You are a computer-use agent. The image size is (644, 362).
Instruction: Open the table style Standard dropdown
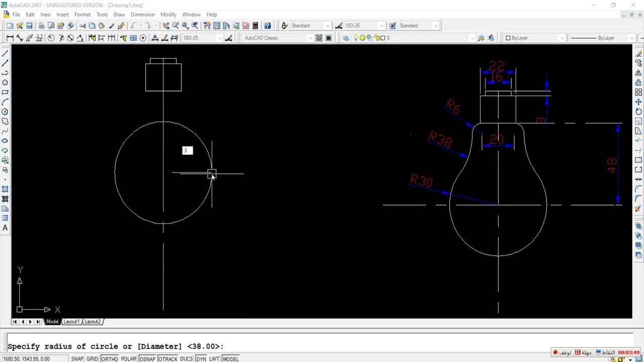click(x=436, y=26)
